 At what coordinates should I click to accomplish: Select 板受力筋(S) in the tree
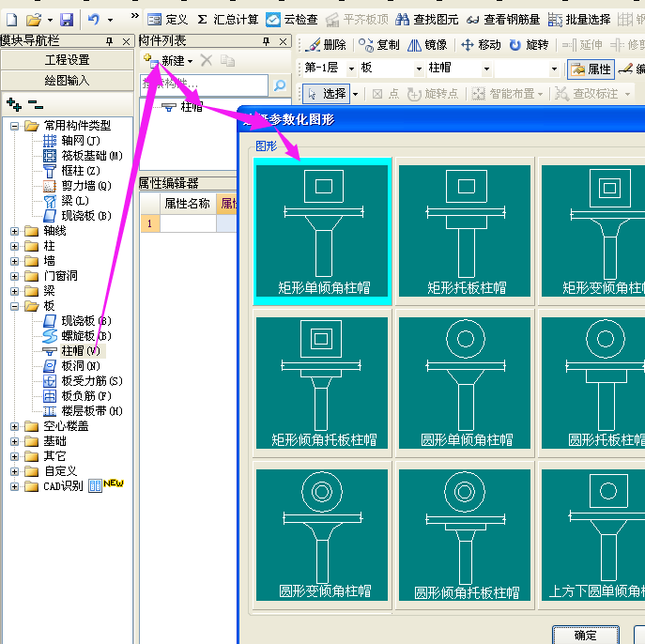tap(83, 381)
